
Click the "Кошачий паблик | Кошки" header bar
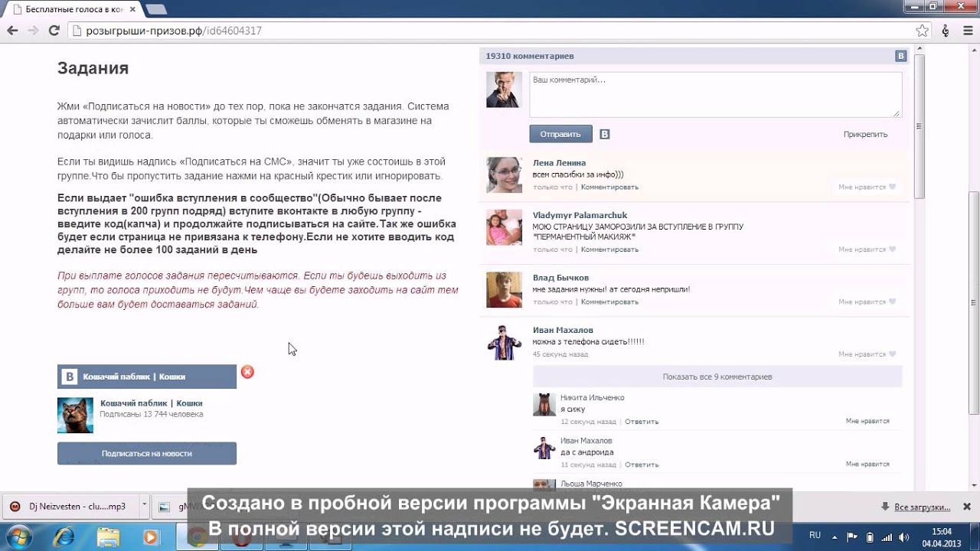pos(147,377)
